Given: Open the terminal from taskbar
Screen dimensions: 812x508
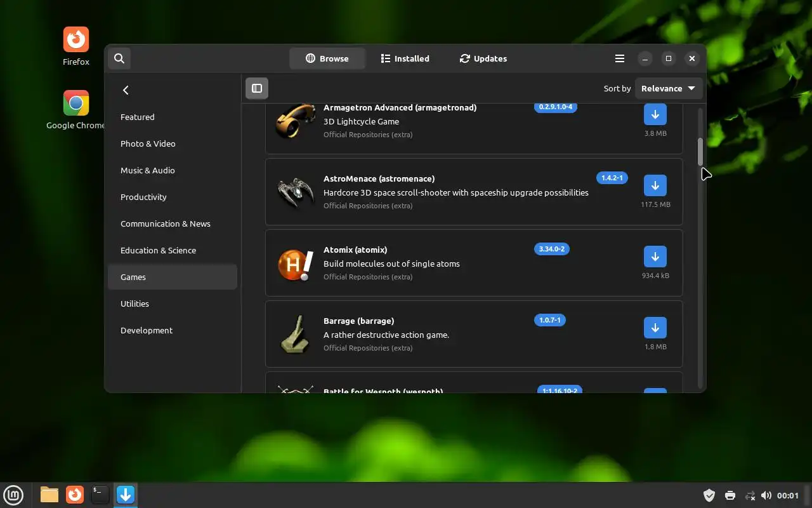Looking at the screenshot, I should [100, 495].
